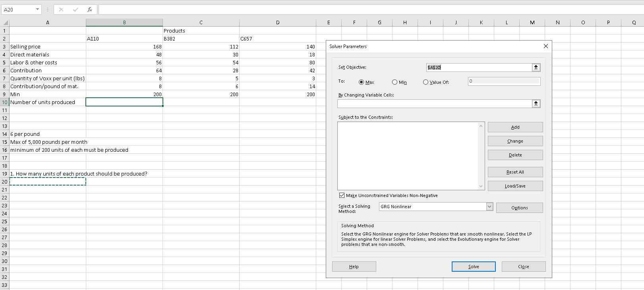Click the Change constraint button
The image size is (644, 290).
coord(515,141)
